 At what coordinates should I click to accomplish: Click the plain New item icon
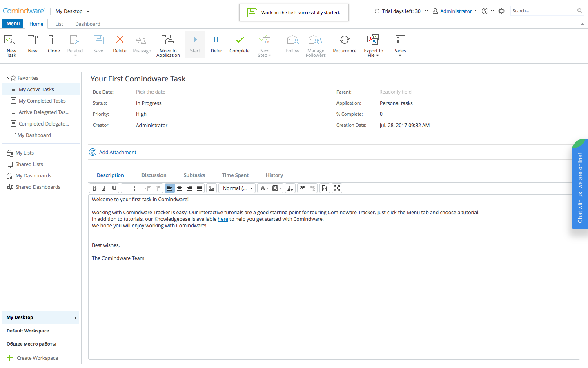[x=33, y=44]
